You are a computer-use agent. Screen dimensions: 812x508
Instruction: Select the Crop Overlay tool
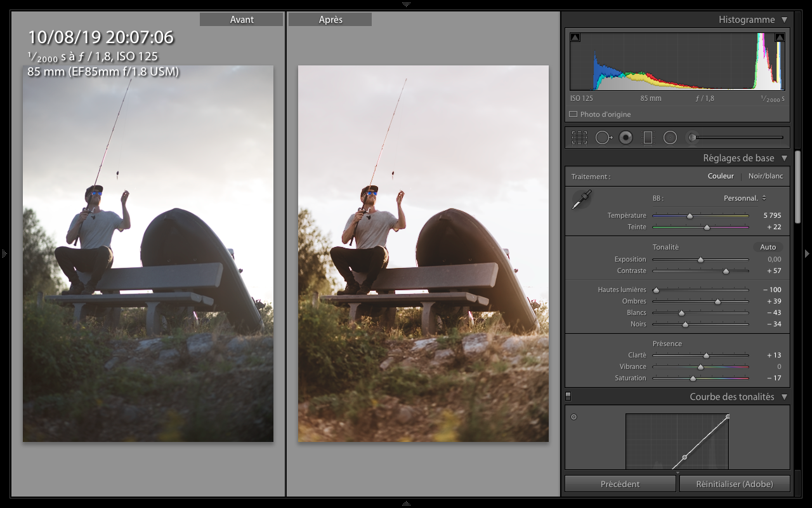click(x=579, y=137)
